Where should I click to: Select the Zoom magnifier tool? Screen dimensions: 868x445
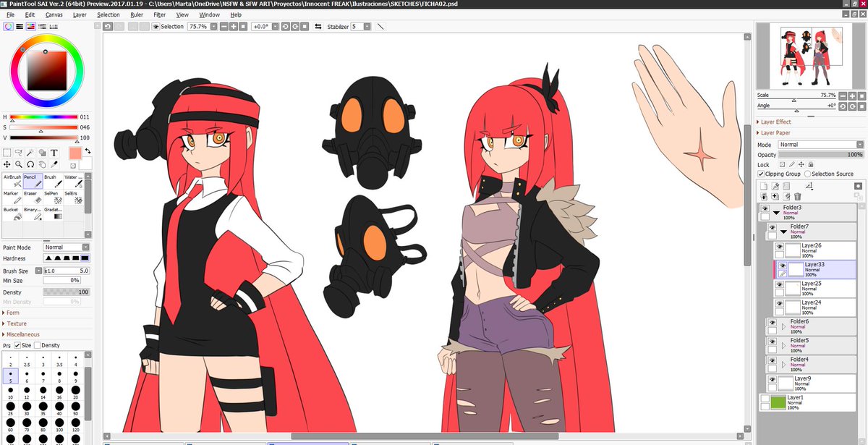click(19, 164)
